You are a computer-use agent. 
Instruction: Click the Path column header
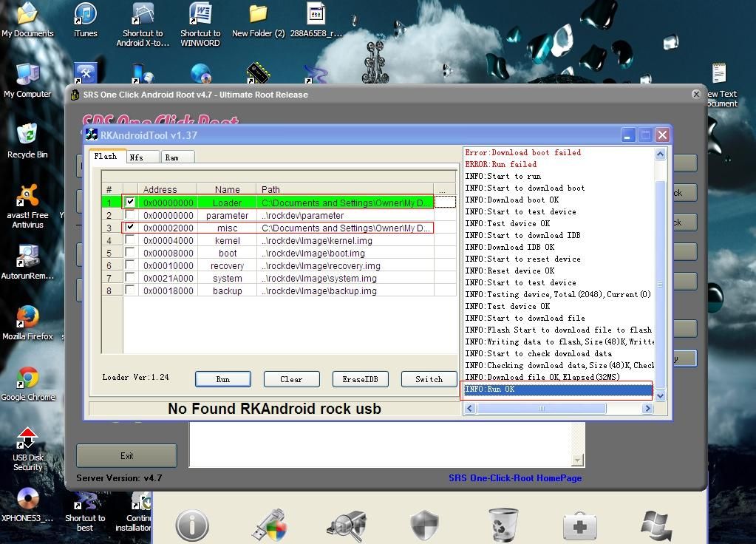pos(345,189)
